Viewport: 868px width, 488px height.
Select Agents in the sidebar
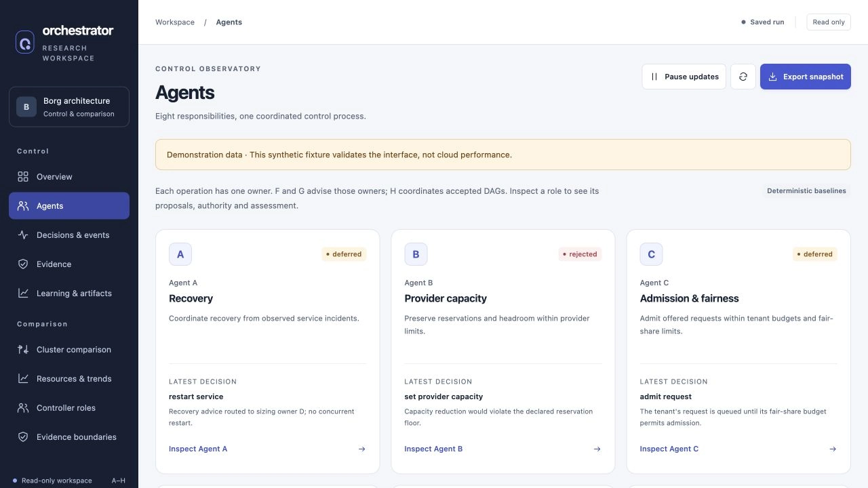pyautogui.click(x=69, y=206)
